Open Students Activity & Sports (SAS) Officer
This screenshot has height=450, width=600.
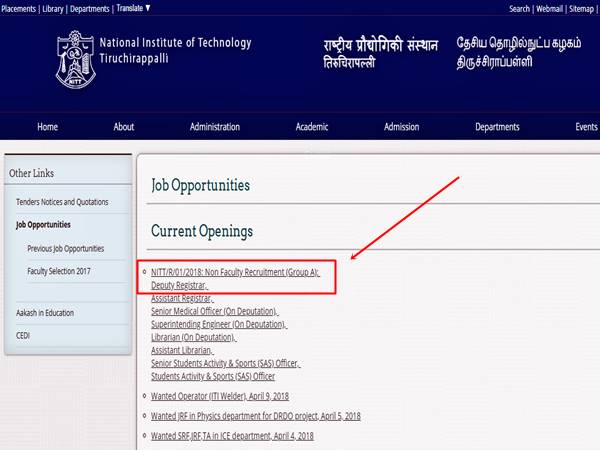(213, 376)
